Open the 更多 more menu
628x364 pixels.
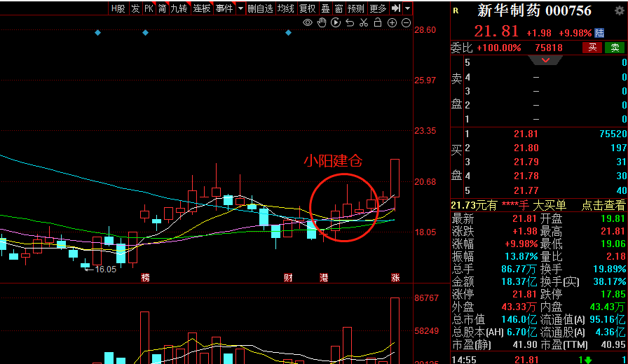(378, 8)
